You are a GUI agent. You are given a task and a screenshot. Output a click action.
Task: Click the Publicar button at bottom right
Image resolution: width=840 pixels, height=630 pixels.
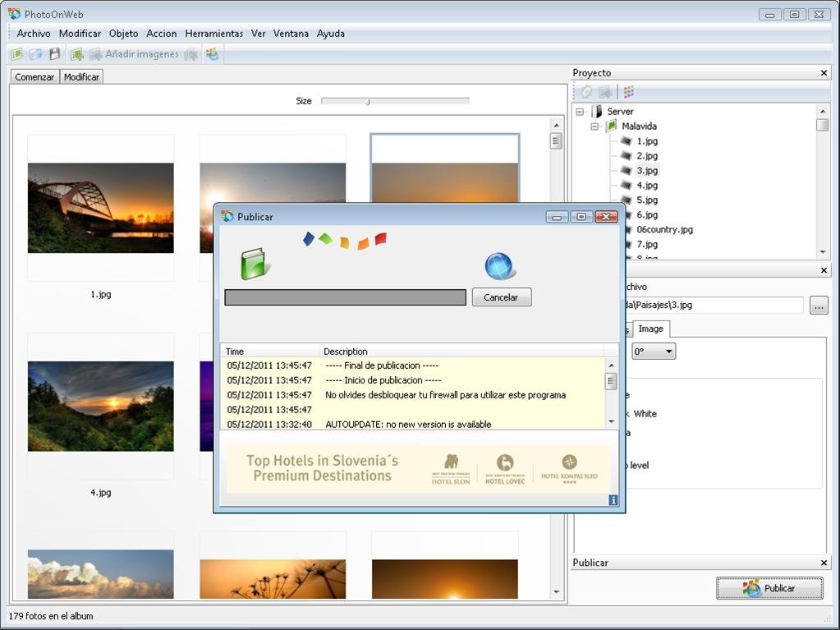point(769,588)
